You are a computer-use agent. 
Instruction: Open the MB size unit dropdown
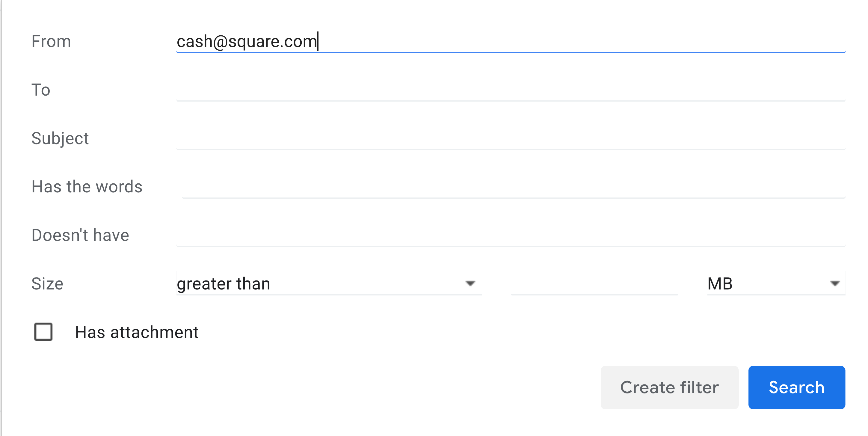click(776, 284)
